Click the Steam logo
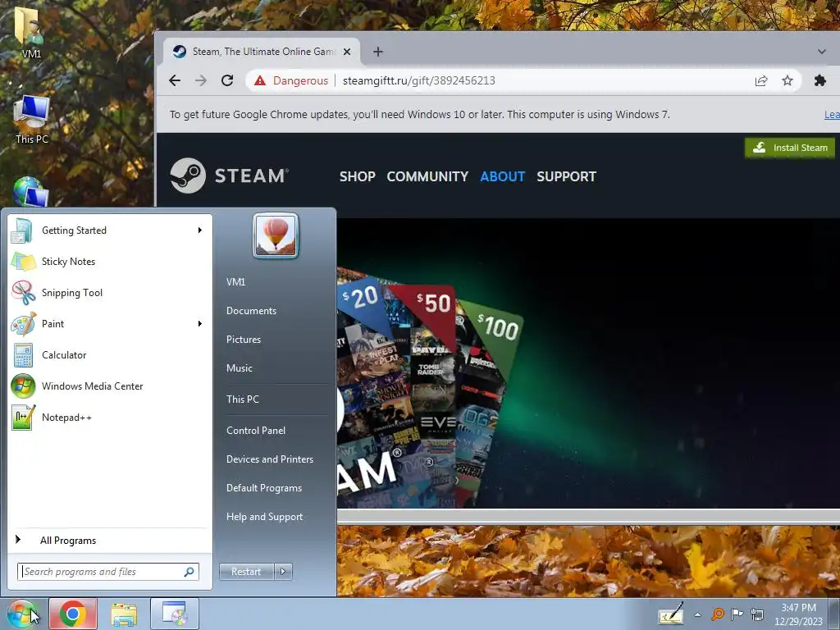The width and height of the screenshot is (840, 630). point(230,176)
